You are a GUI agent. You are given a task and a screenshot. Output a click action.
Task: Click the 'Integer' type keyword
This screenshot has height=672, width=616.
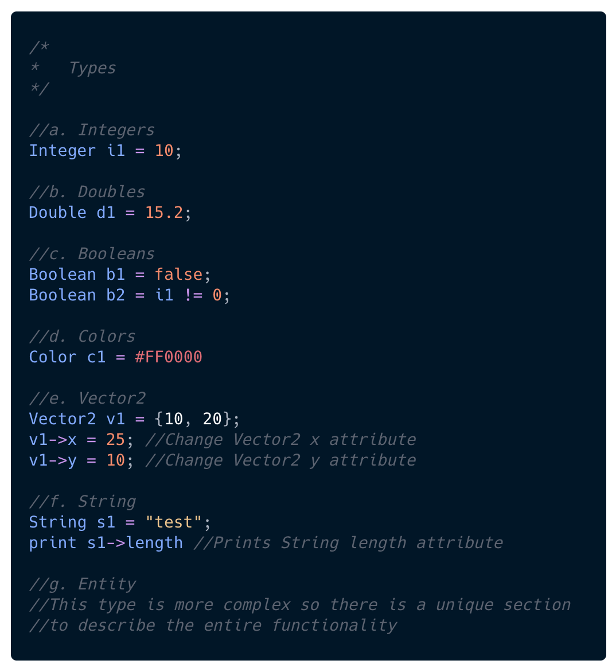point(63,151)
